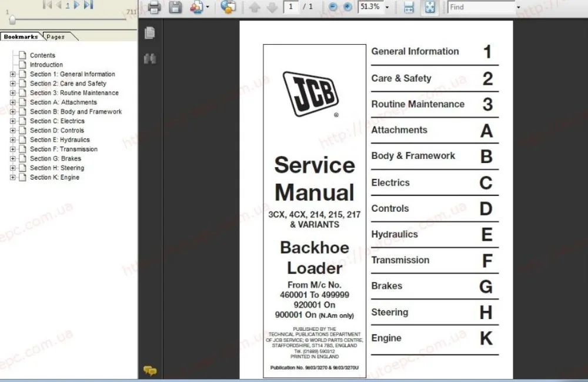Select Section 1: General Information bookmark text
The width and height of the screenshot is (588, 382).
(x=72, y=74)
